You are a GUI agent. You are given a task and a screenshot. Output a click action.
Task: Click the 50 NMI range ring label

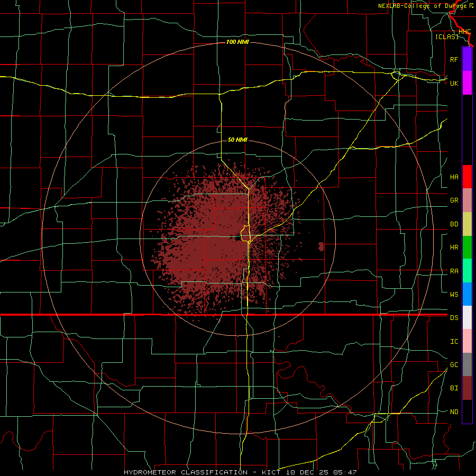pos(237,140)
